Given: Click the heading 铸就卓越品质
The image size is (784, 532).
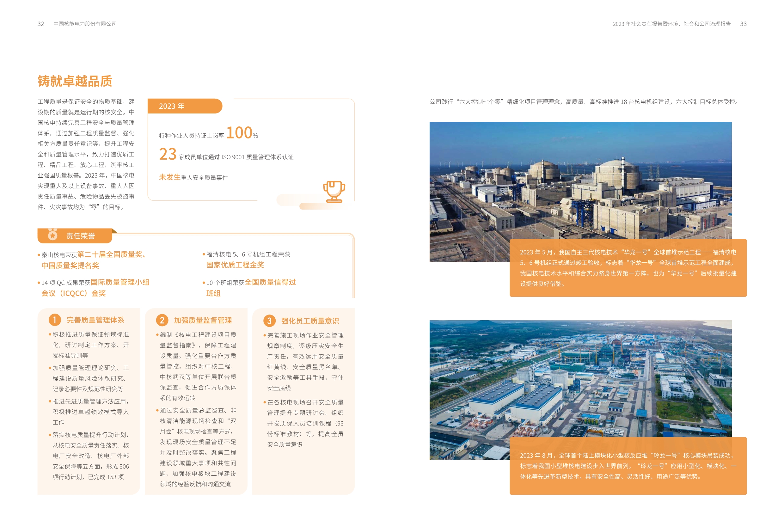Looking at the screenshot, I should pyautogui.click(x=75, y=81).
